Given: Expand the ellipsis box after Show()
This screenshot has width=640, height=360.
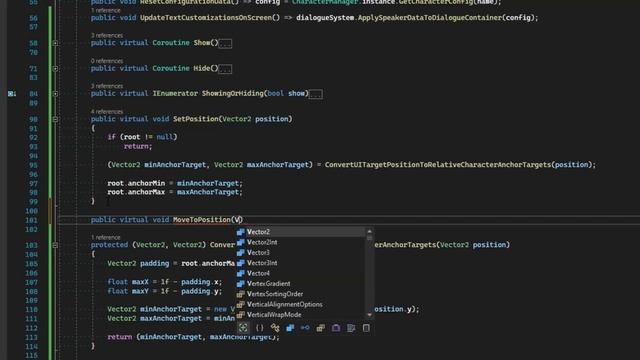Looking at the screenshot, I should (225, 44).
